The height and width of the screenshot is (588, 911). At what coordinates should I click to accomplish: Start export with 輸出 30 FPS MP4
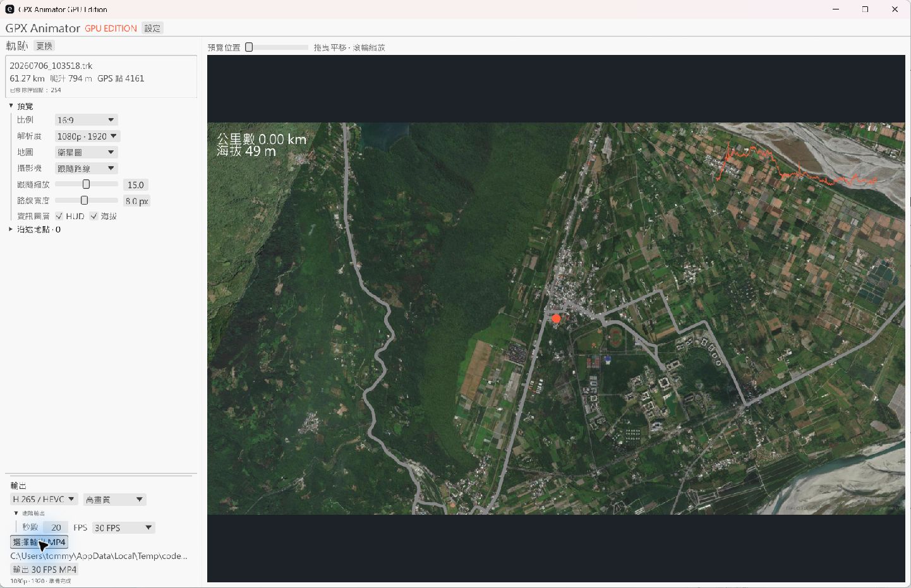coord(44,570)
